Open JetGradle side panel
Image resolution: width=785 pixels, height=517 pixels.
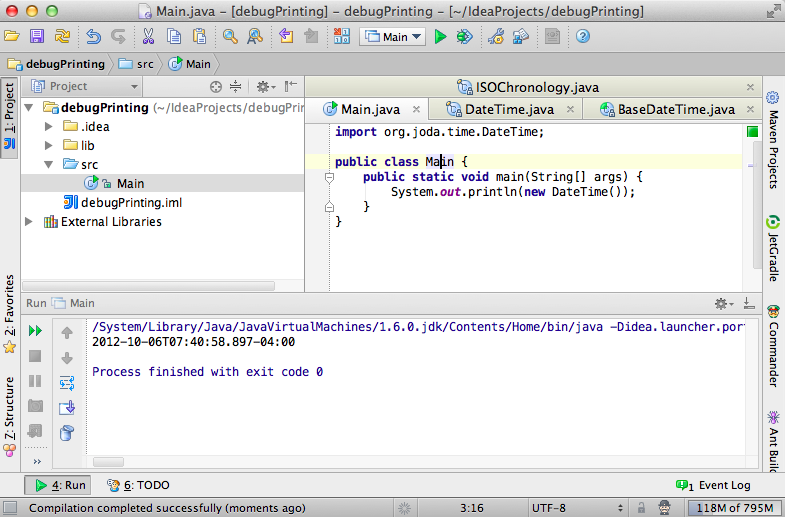(773, 248)
